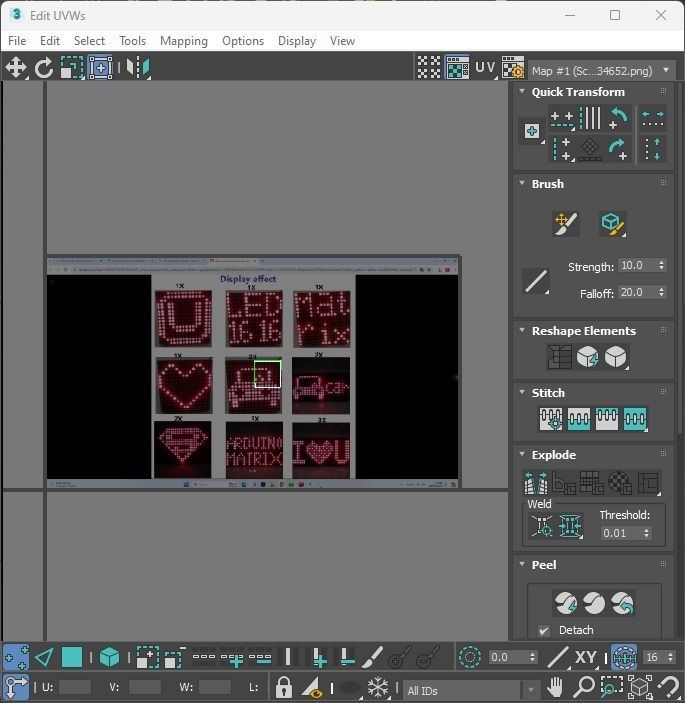Collapse the Peel rollout
The width and height of the screenshot is (685, 703).
tap(522, 564)
